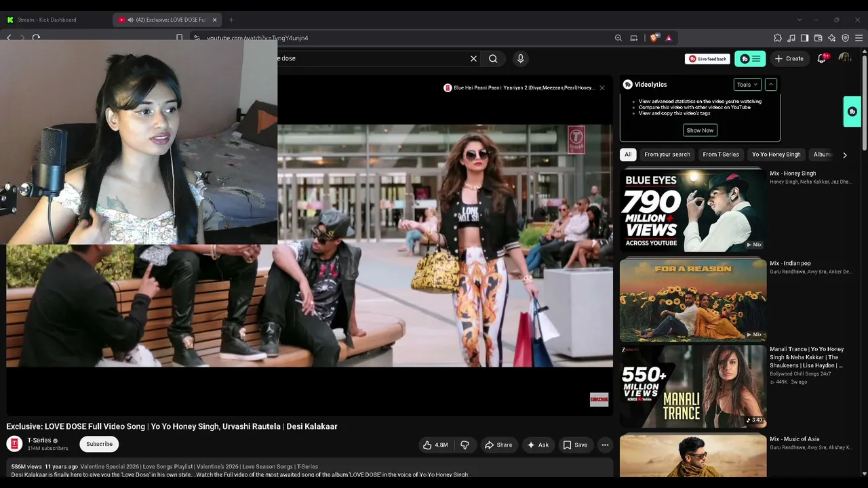Open the TubeBuddy menu button in header
The height and width of the screenshot is (488, 868).
coord(750,59)
